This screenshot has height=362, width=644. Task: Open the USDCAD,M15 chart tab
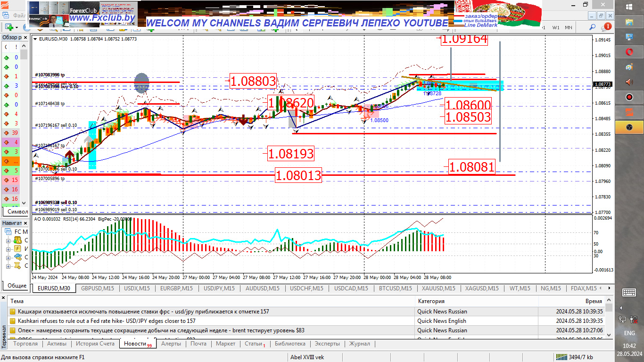(351, 288)
